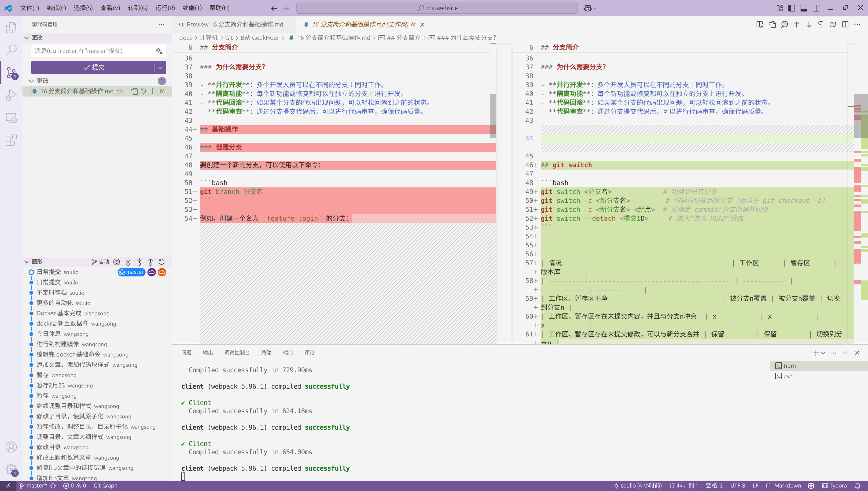This screenshot has width=868, height=491.
Task: Click the Open File icon in editor toolbar
Action: (x=772, y=24)
